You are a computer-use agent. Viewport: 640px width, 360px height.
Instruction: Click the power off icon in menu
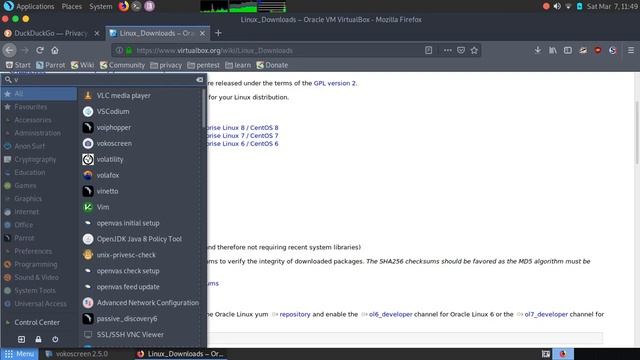point(55,339)
